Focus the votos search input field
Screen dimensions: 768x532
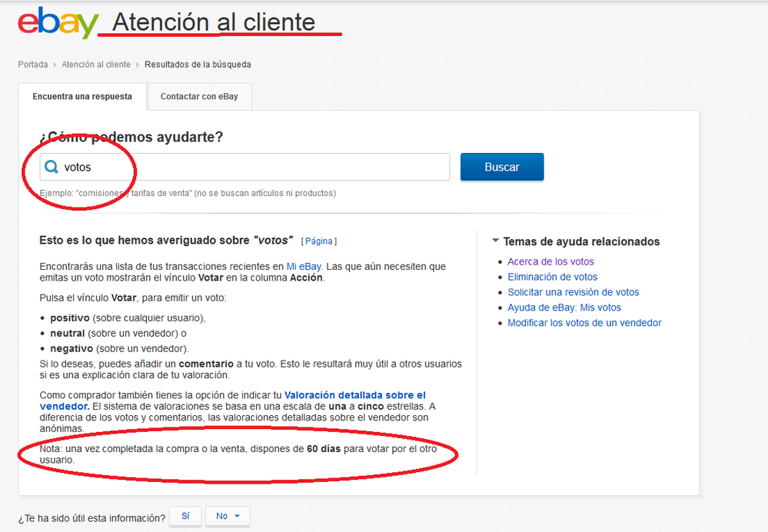(244, 167)
